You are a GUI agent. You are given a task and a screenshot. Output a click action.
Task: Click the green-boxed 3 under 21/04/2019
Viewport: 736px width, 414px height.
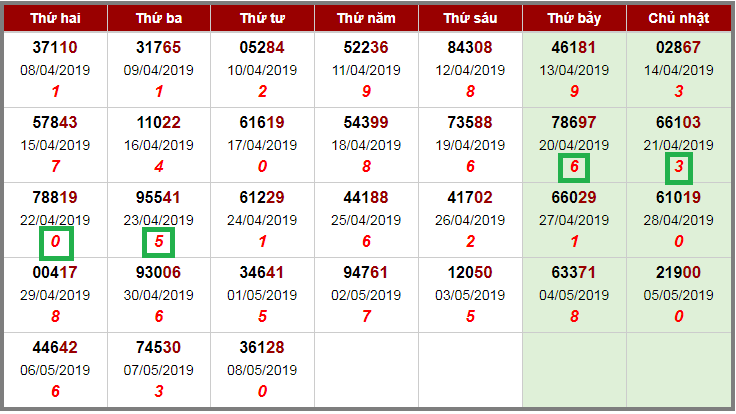679,167
